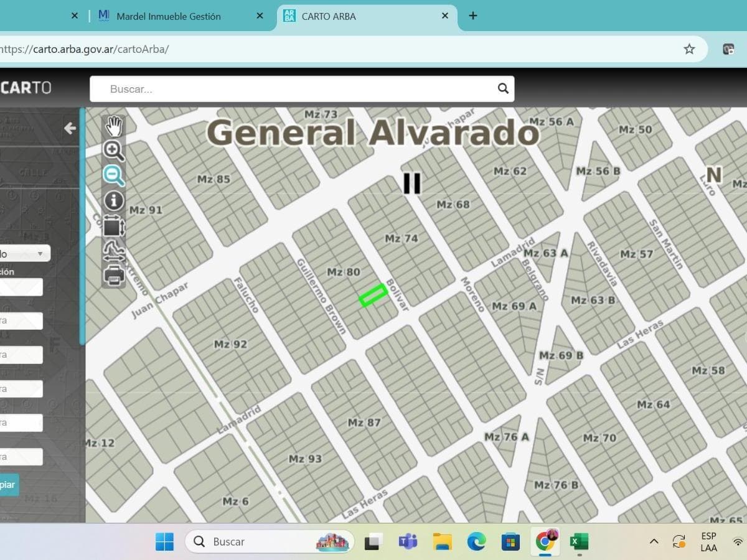The image size is (747, 560).
Task: Select the full extent view tool
Action: pyautogui.click(x=114, y=226)
